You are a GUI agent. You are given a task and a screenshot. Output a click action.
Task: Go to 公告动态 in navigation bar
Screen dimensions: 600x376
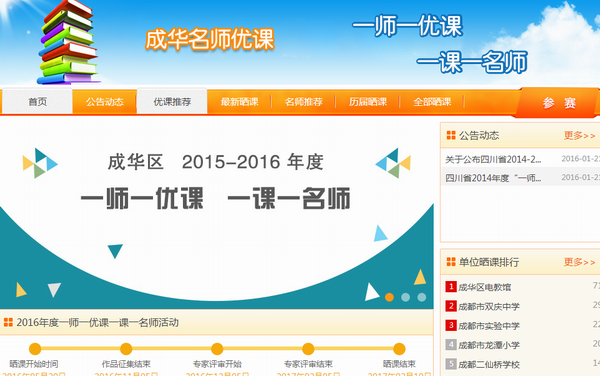(x=104, y=102)
